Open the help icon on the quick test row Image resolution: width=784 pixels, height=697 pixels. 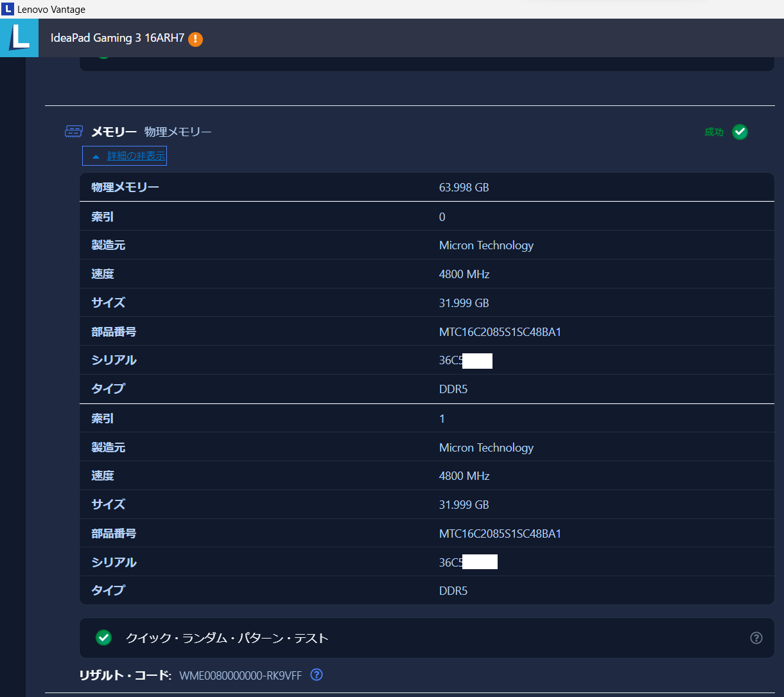click(756, 638)
